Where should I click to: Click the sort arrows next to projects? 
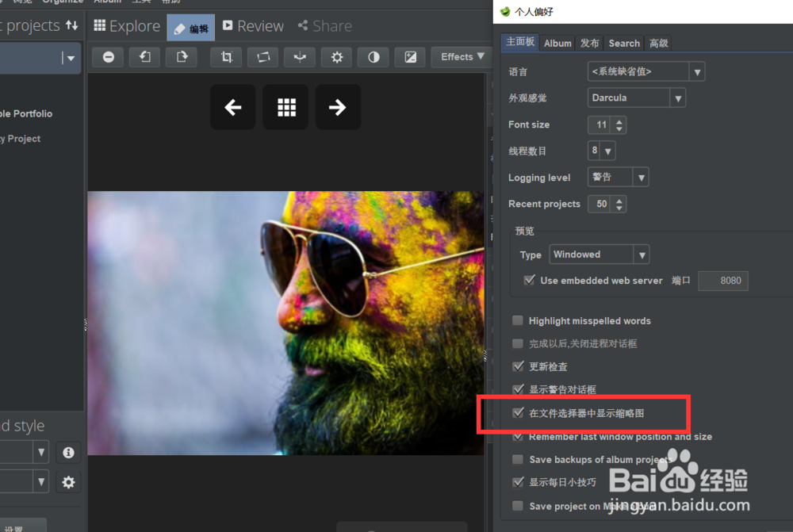pyautogui.click(x=72, y=25)
